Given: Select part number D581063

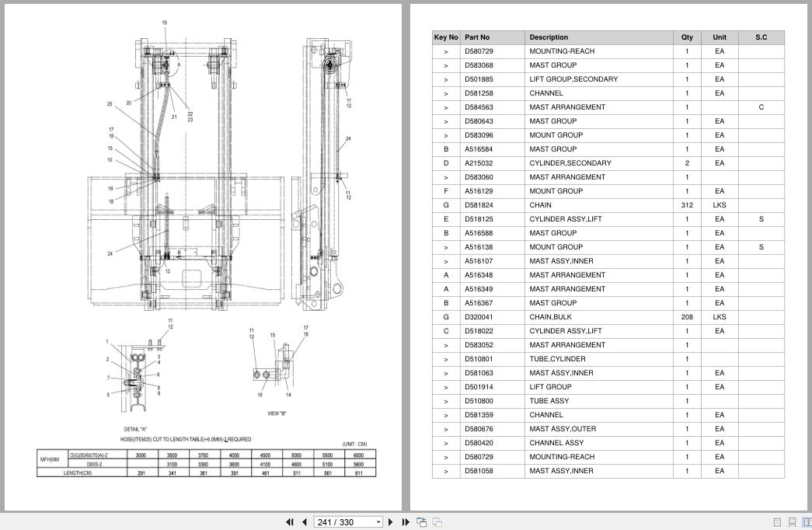Looking at the screenshot, I should click(479, 373).
